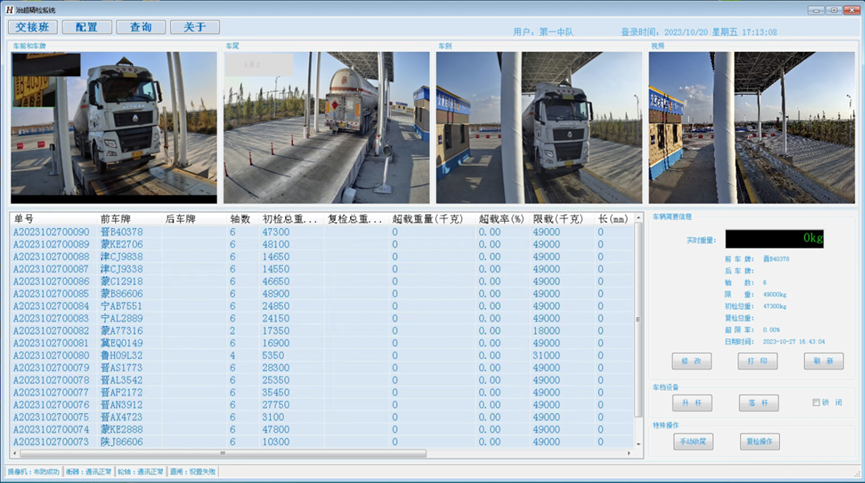Viewport: 865px width, 483px height.
Task: Click the 修改 button
Action: tap(691, 362)
